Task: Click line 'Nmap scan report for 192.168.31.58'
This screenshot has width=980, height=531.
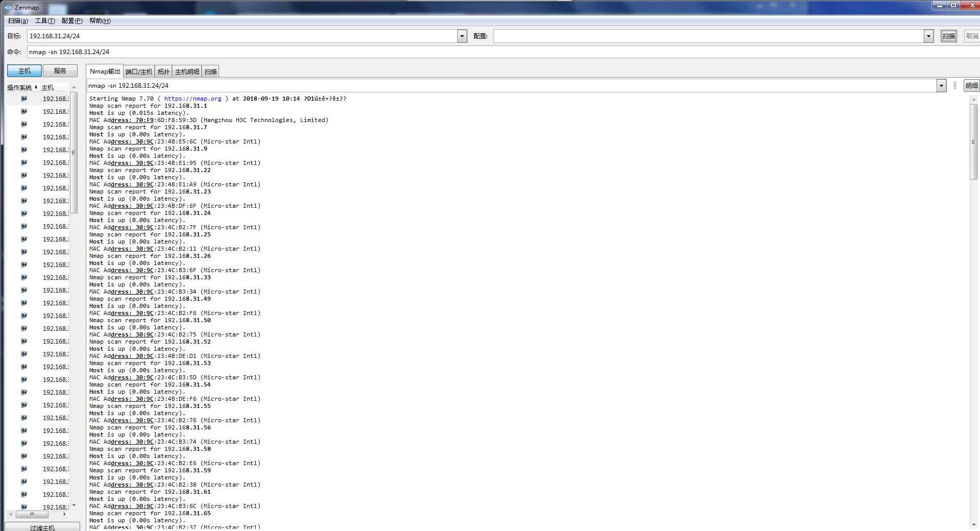Action: tap(150, 449)
